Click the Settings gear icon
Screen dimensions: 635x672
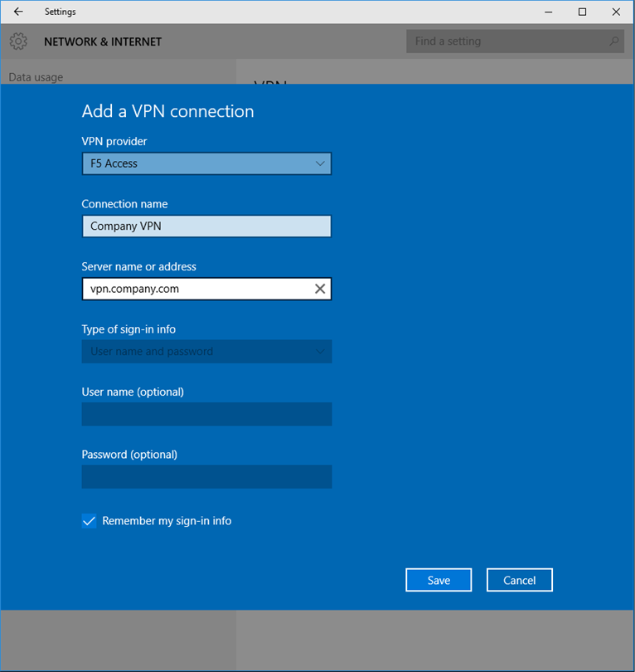[18, 41]
